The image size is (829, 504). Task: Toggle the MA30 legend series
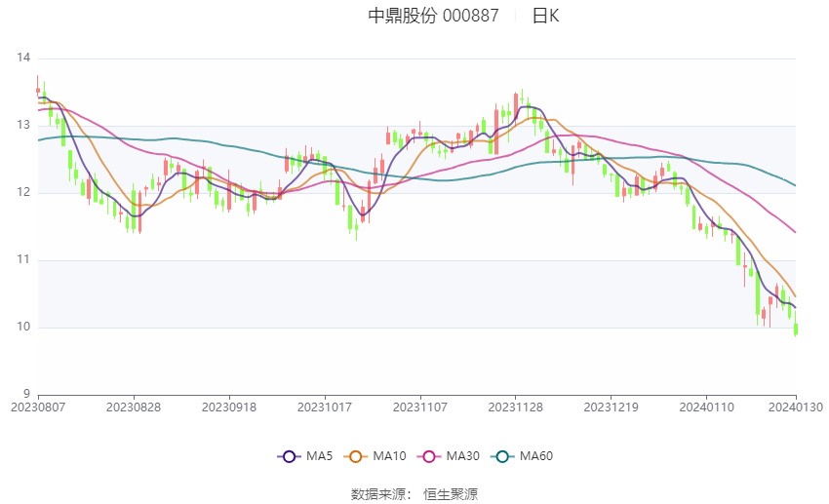pyautogui.click(x=449, y=456)
